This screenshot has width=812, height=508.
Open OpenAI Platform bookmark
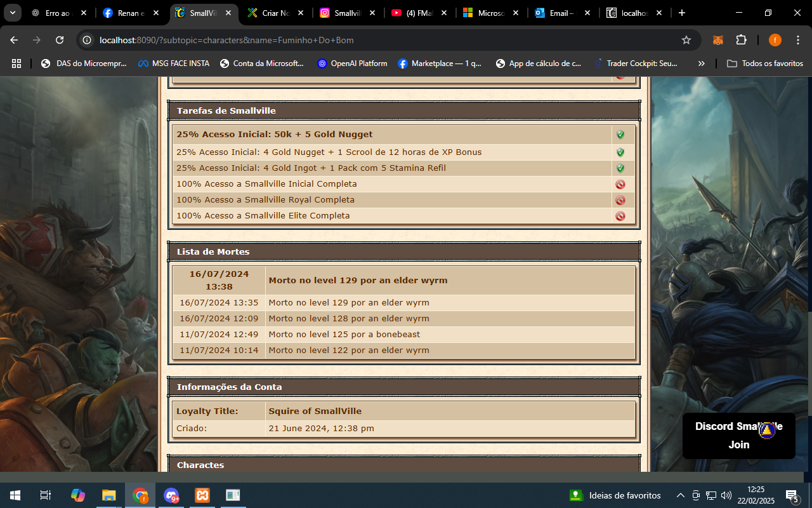352,63
